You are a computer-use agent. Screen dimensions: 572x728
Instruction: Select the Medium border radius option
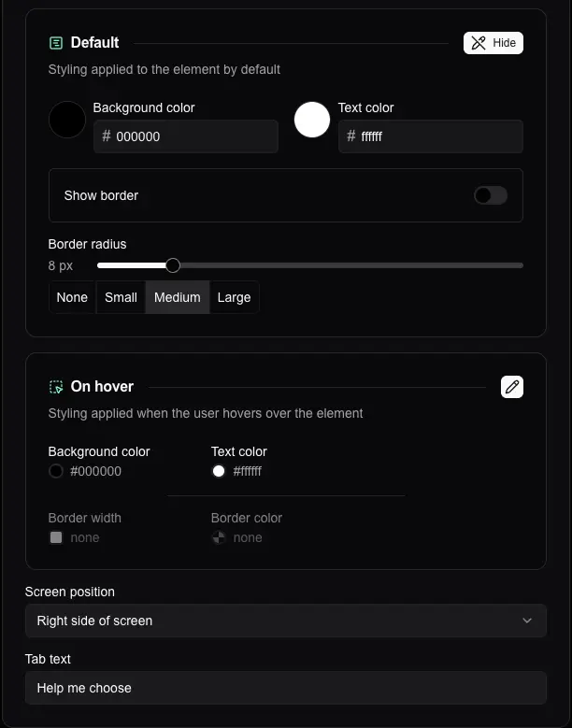tap(178, 297)
